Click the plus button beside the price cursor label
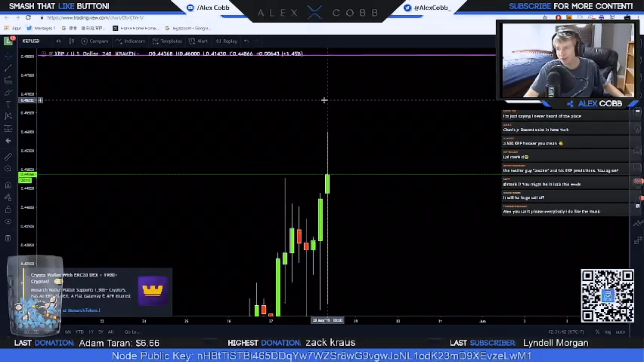 [40, 100]
